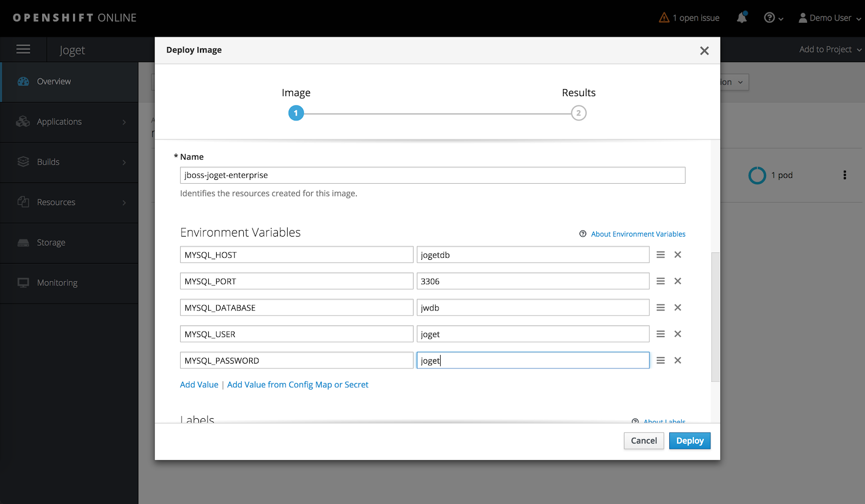
Task: Open the help menu icon
Action: click(x=773, y=18)
